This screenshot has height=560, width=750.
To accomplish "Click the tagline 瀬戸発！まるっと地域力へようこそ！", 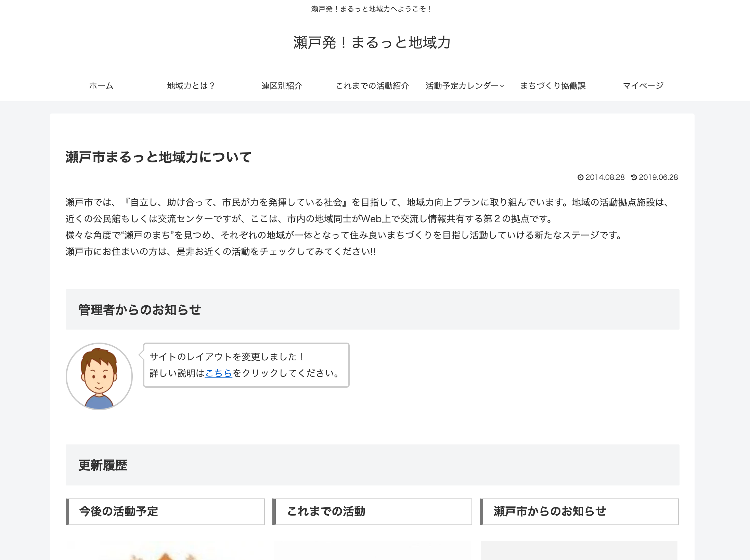I will [x=372, y=9].
